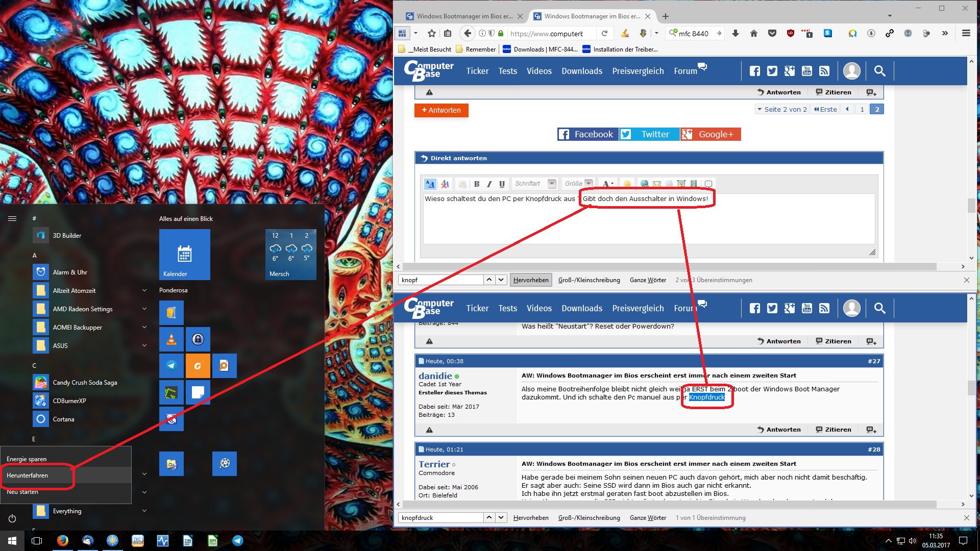Click the Firefox home icon
The width and height of the screenshot is (980, 551).
point(754,34)
